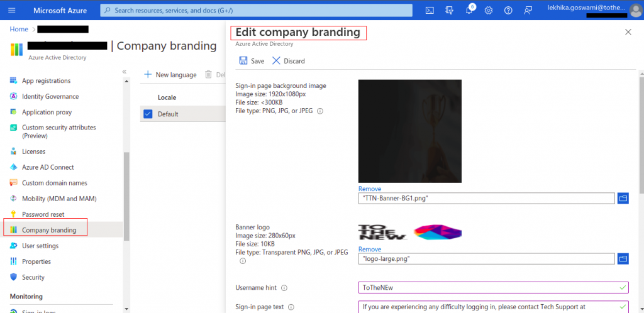This screenshot has height=313, width=644.
Task: Click the sidebar vertical scrollbar
Action: [126, 196]
